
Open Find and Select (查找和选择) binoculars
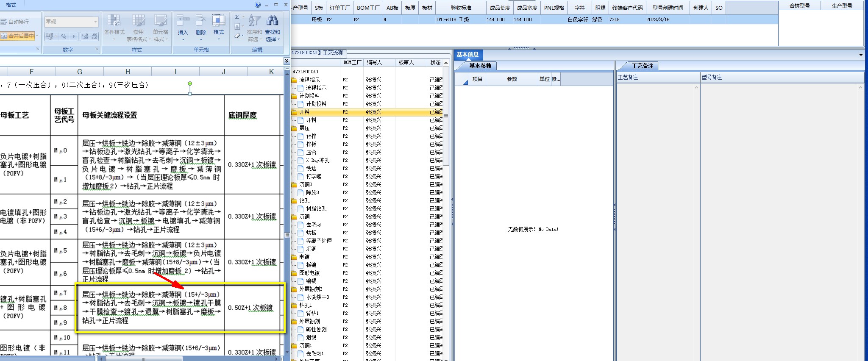272,28
